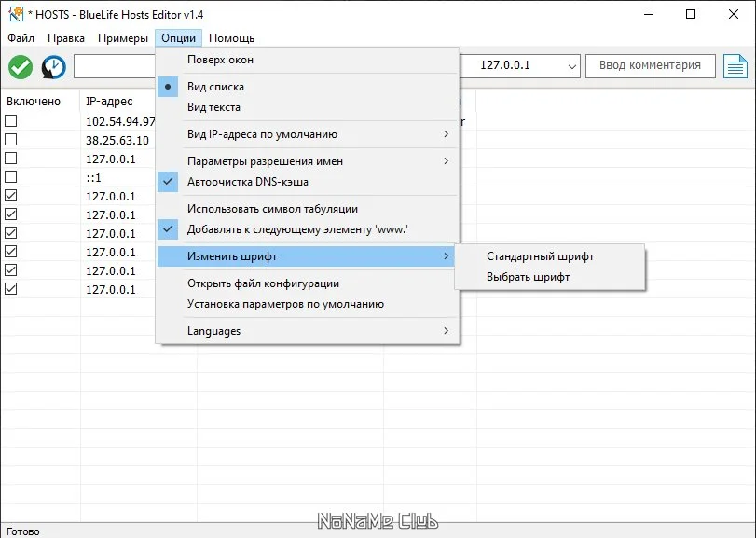The image size is (756, 538).
Task: Click the blue clock refresh icon
Action: click(x=54, y=67)
